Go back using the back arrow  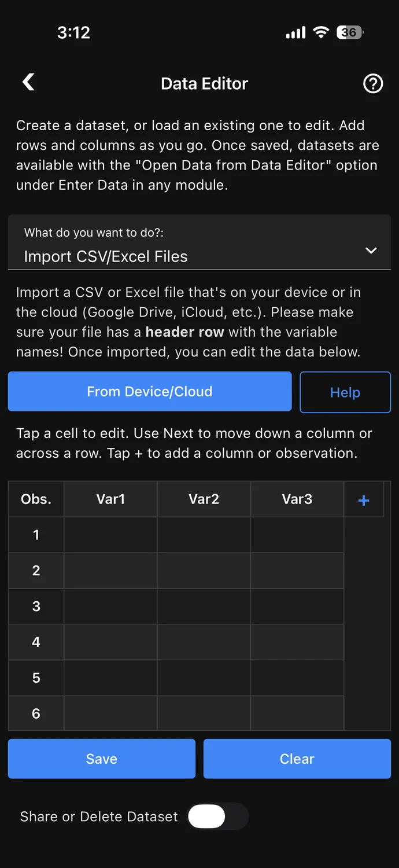pyautogui.click(x=28, y=82)
